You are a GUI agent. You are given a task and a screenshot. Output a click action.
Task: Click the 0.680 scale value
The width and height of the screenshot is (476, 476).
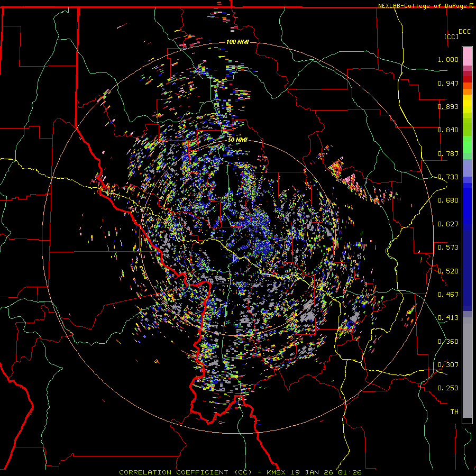click(448, 200)
